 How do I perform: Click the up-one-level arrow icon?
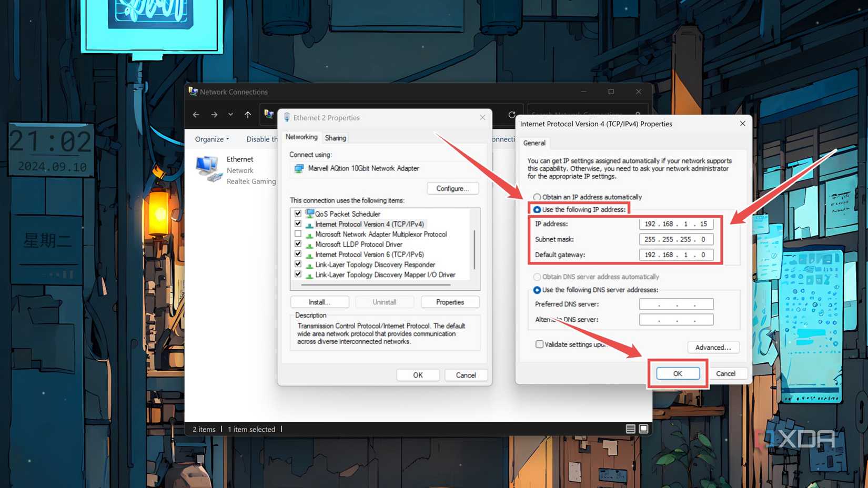coord(248,115)
